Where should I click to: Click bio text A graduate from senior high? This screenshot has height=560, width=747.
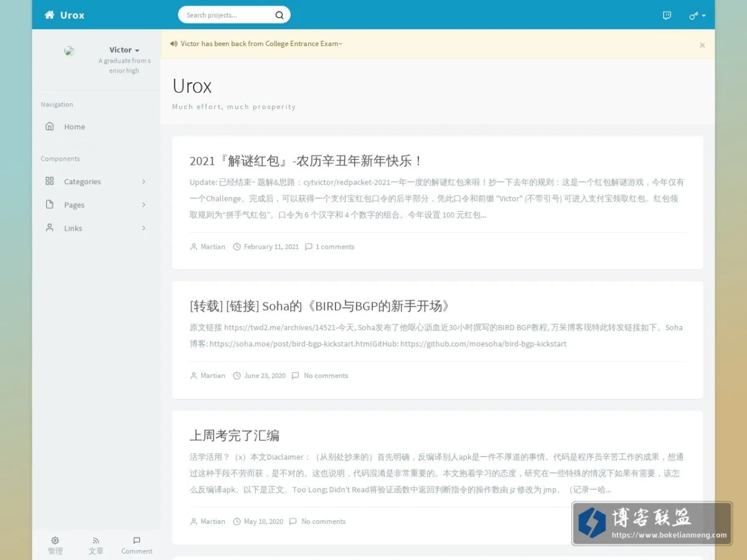125,65
